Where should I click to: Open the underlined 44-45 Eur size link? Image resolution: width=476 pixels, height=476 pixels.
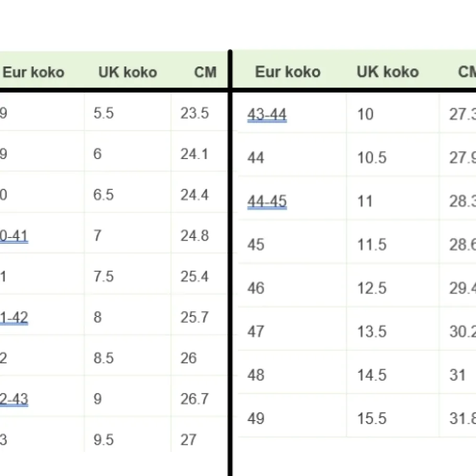[x=267, y=201]
